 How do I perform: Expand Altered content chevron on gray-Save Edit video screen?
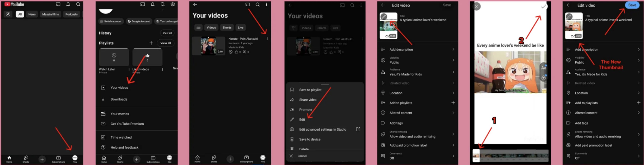pos(453,113)
